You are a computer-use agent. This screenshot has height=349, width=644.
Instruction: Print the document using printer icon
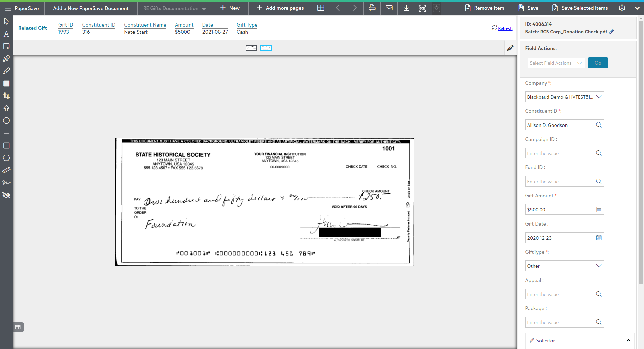coord(372,8)
